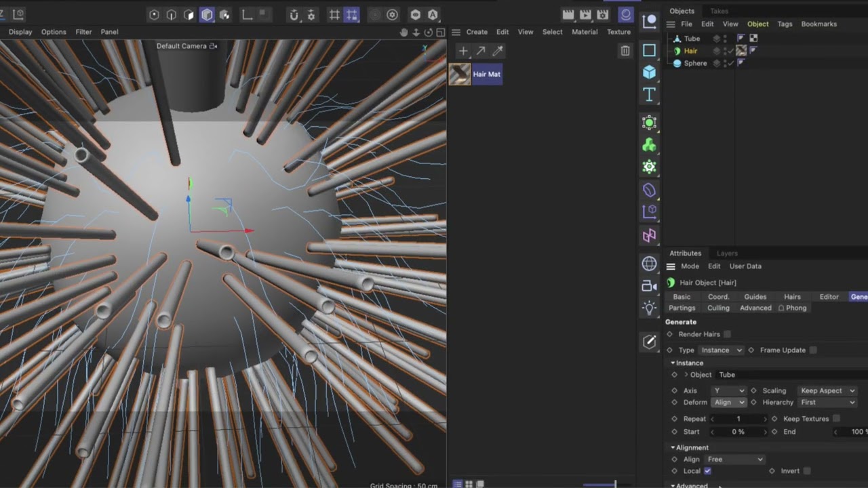Select Texture mode checkered cube icon
The height and width of the screenshot is (488, 868).
click(x=224, y=15)
